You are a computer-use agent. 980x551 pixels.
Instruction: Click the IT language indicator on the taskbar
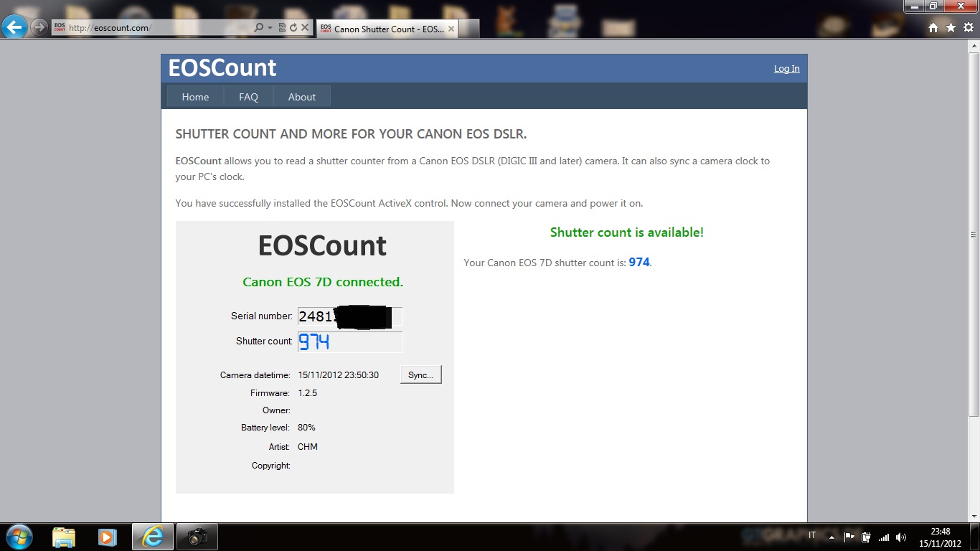812,537
